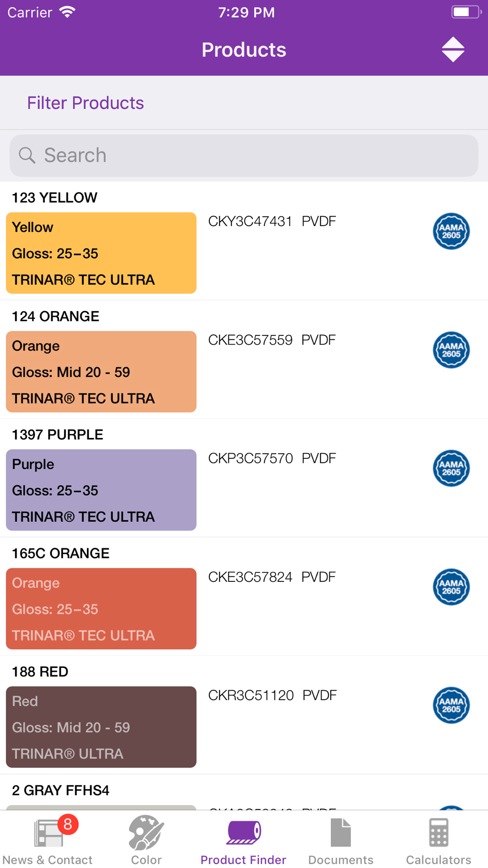
Task: Select the 124 Orange color swatch
Action: (101, 372)
